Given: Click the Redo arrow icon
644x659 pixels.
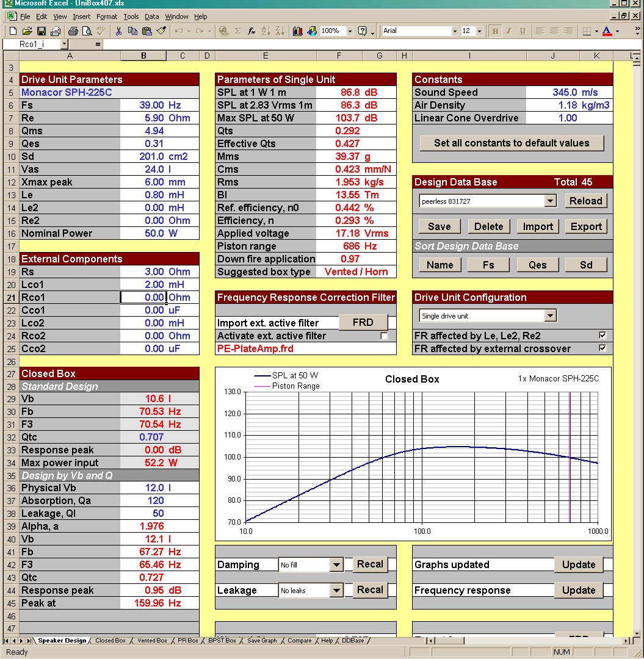Looking at the screenshot, I should click(x=200, y=31).
